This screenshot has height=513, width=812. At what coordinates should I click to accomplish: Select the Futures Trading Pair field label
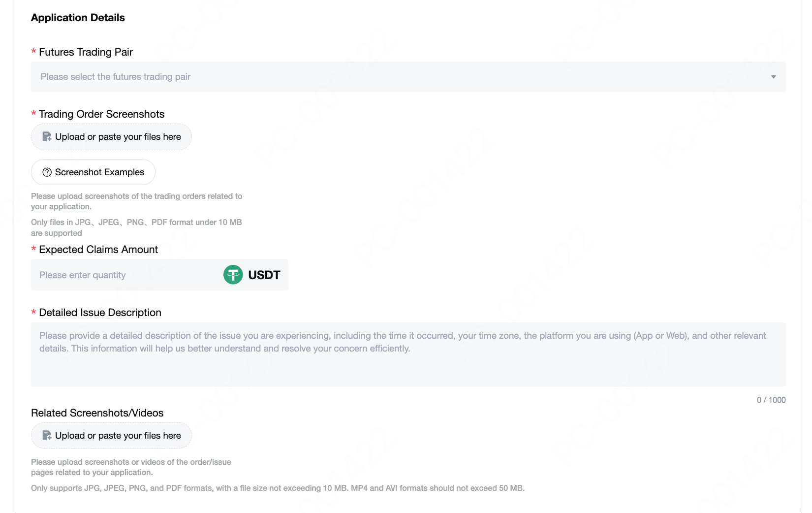coord(86,52)
